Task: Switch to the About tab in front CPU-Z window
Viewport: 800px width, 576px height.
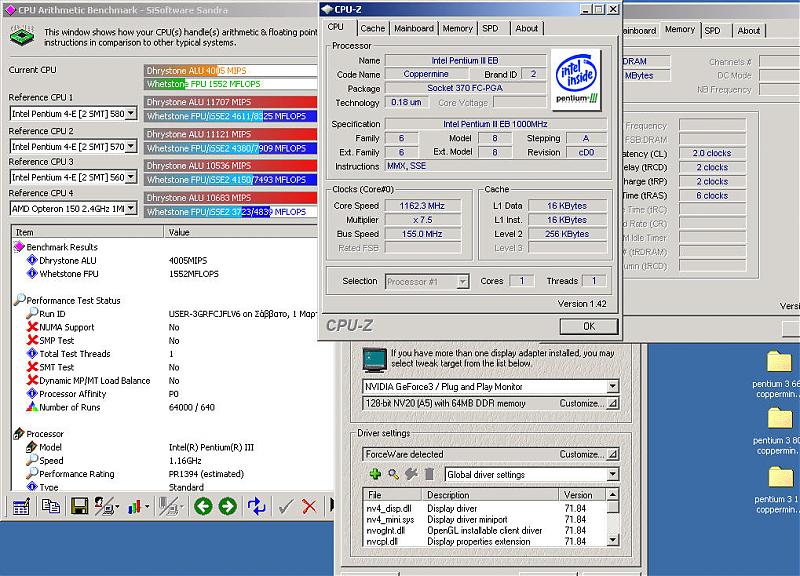Action: (x=527, y=29)
